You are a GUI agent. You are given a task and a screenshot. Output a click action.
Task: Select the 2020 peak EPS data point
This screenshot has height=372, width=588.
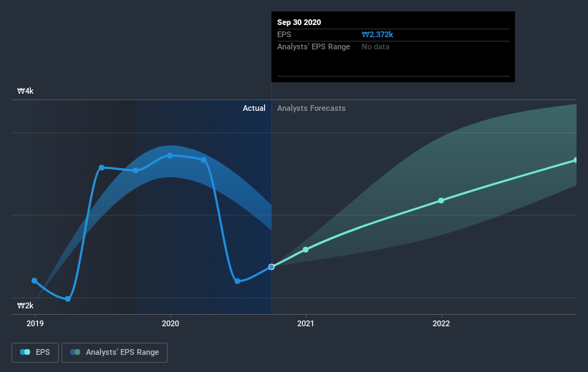(170, 155)
